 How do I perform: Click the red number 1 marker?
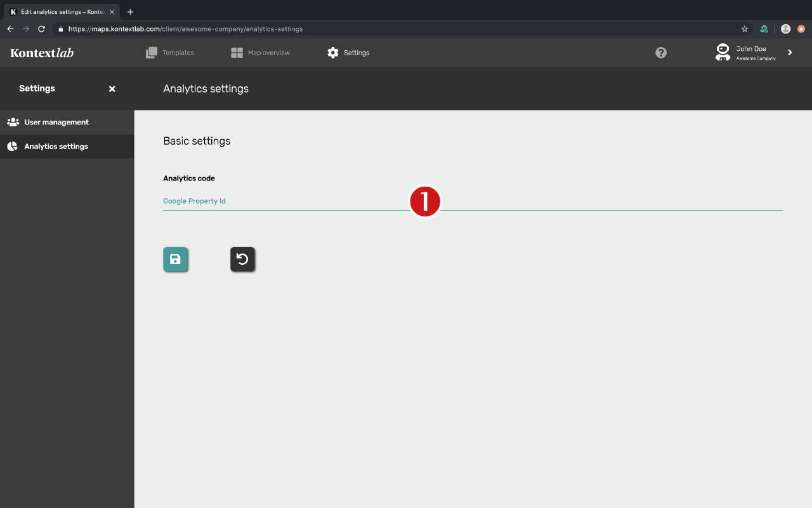click(x=424, y=201)
